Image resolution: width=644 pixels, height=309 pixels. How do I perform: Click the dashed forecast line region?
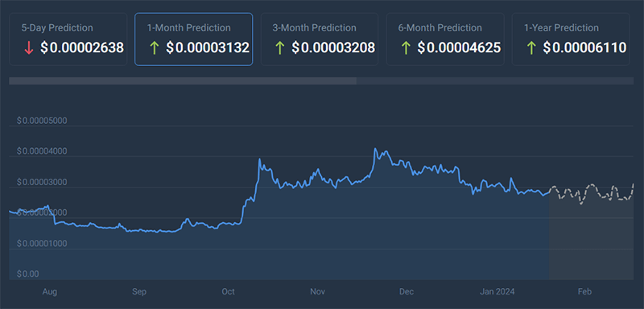(592, 194)
